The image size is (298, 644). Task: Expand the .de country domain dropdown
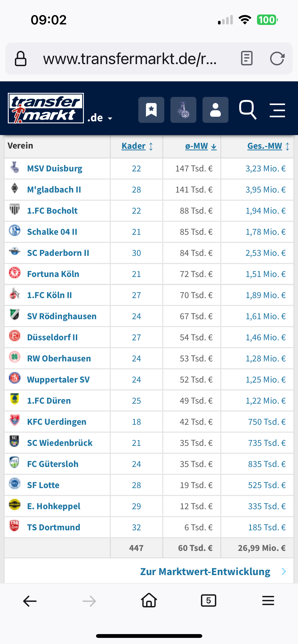pyautogui.click(x=100, y=118)
